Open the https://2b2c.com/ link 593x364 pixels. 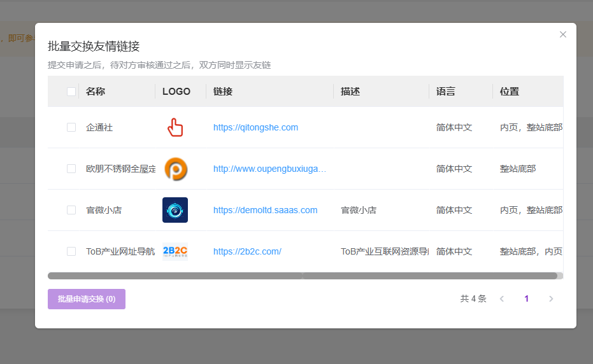[247, 251]
